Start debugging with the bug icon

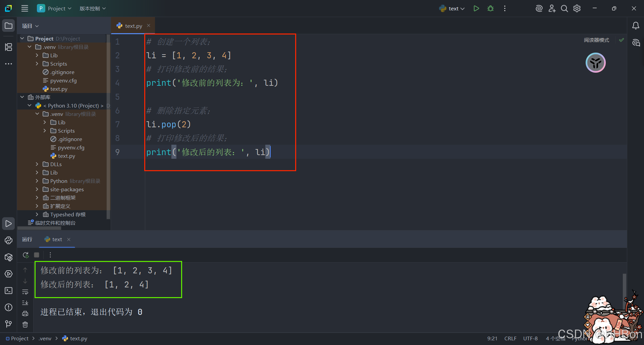(490, 8)
